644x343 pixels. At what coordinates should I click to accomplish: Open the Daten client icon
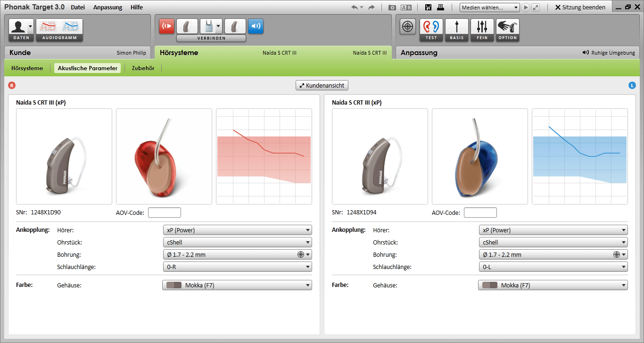(18, 27)
